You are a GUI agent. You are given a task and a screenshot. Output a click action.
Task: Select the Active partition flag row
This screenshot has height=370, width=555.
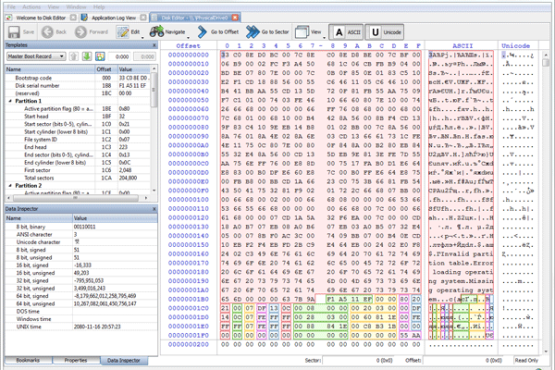click(78, 109)
